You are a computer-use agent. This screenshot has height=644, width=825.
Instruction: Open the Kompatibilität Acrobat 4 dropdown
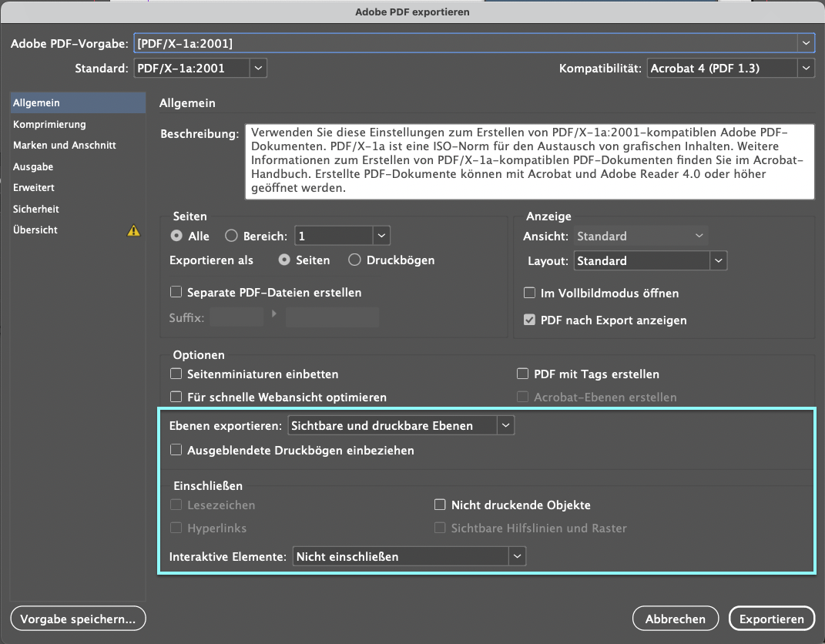coord(806,68)
